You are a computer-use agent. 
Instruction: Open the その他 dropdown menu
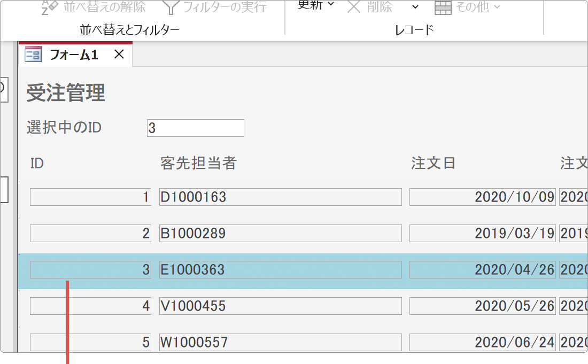pos(498,7)
